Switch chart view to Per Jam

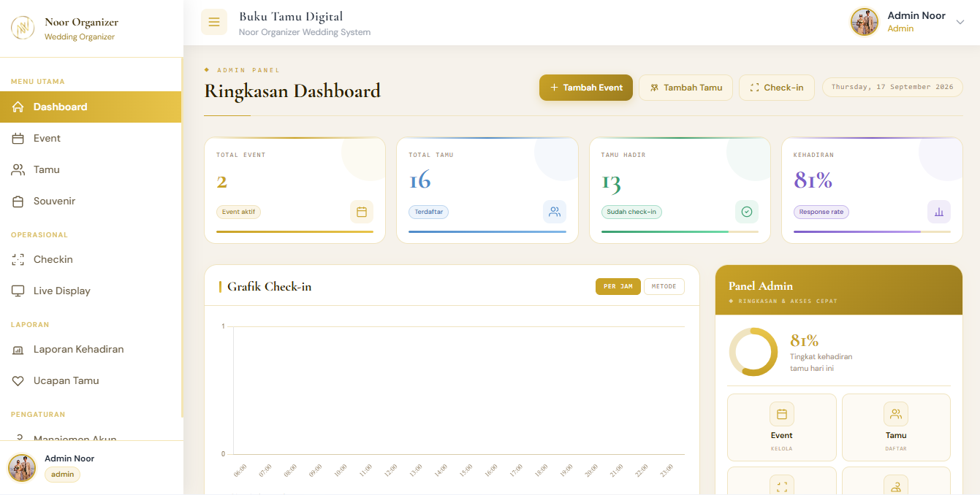click(x=618, y=286)
